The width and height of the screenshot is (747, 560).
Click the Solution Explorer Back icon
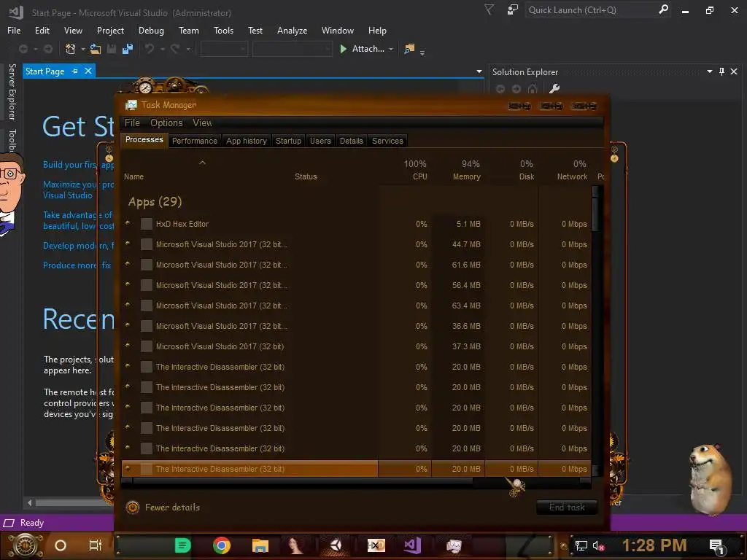500,88
